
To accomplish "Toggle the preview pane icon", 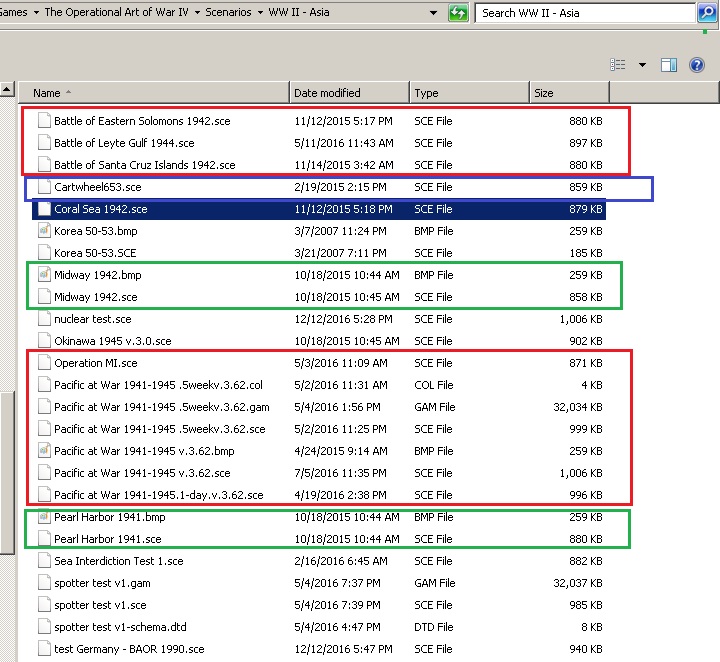I will (669, 65).
